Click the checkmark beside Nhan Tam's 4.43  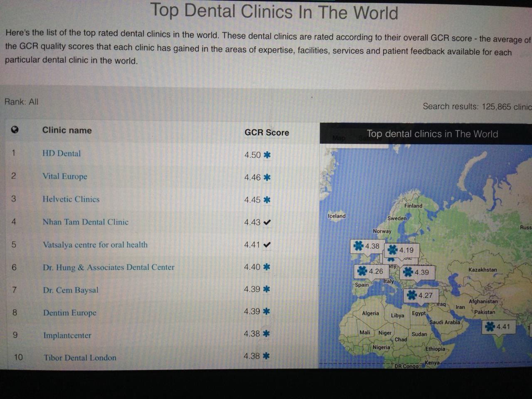267,222
